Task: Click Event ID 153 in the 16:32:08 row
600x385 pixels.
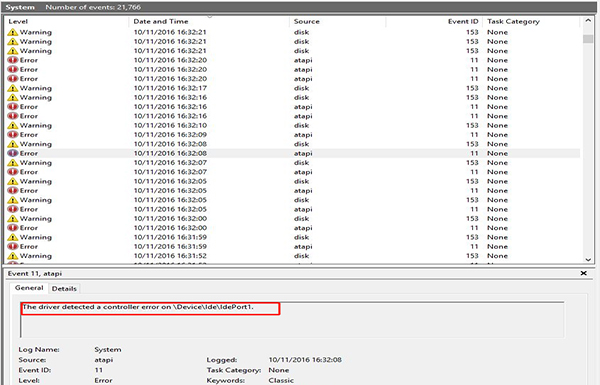Action: pyautogui.click(x=472, y=144)
